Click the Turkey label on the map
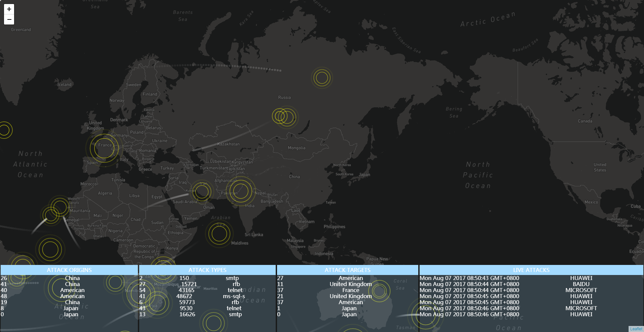The width and height of the screenshot is (644, 332). pos(167,168)
